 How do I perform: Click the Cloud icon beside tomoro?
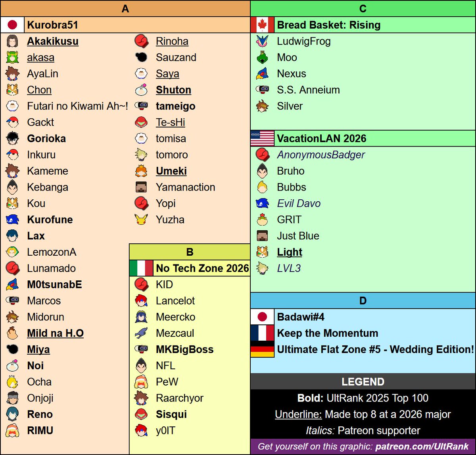coord(141,154)
